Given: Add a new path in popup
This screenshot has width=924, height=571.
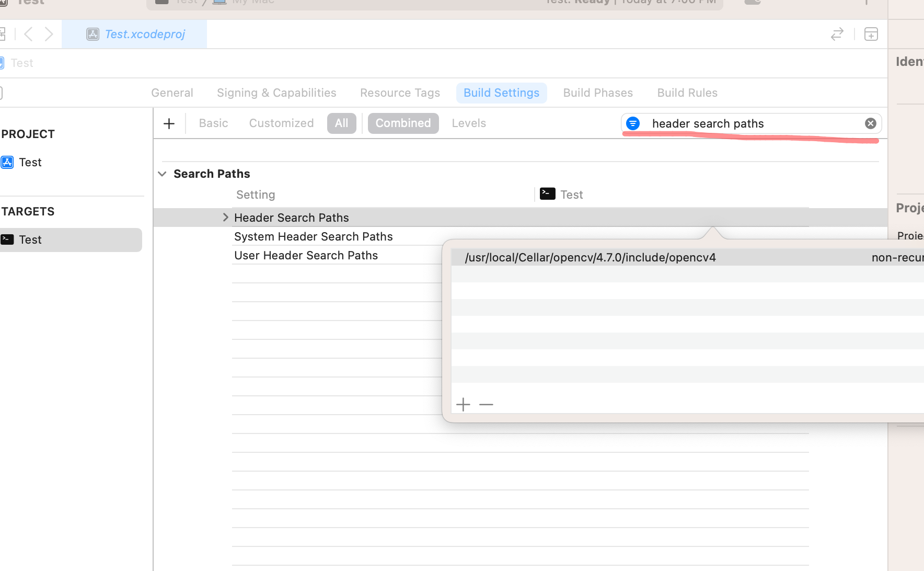Looking at the screenshot, I should (463, 405).
